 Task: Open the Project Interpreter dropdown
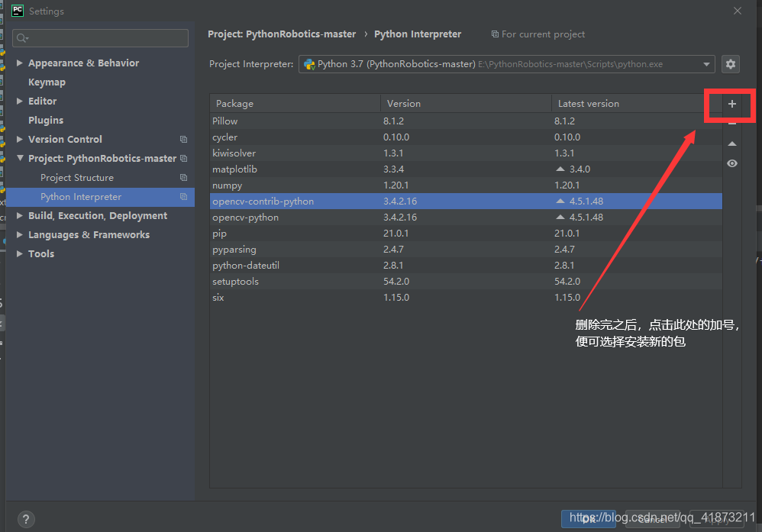(506, 64)
